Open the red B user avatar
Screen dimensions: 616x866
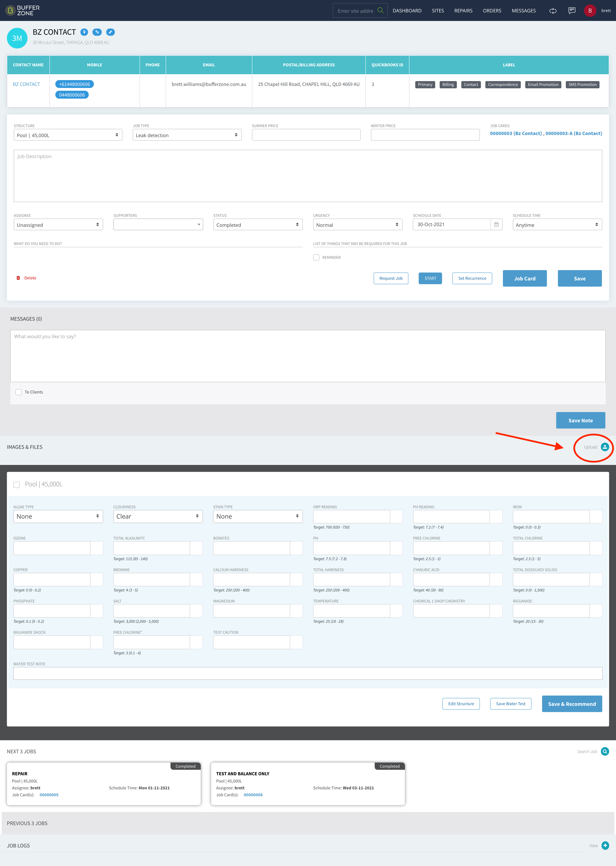pyautogui.click(x=590, y=11)
